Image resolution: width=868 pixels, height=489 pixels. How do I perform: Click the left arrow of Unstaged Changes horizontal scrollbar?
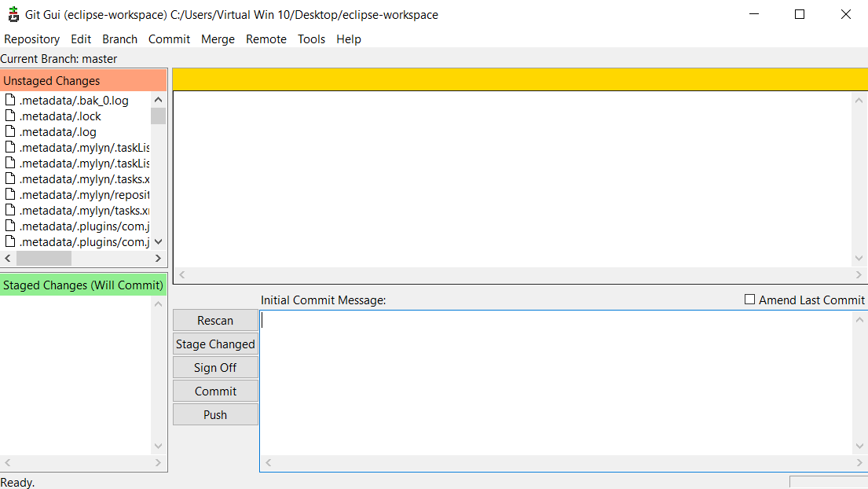click(8, 258)
